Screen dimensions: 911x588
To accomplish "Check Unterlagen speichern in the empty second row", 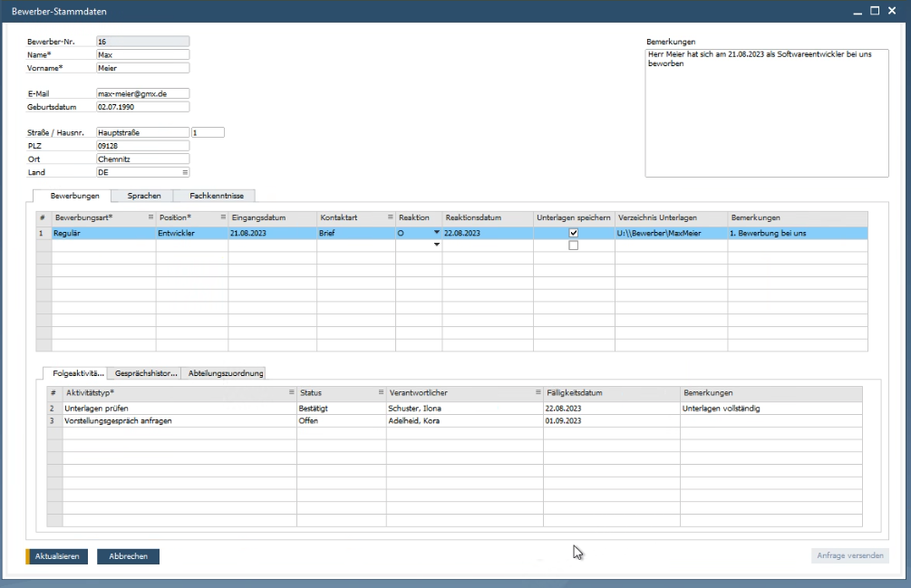I will (573, 245).
